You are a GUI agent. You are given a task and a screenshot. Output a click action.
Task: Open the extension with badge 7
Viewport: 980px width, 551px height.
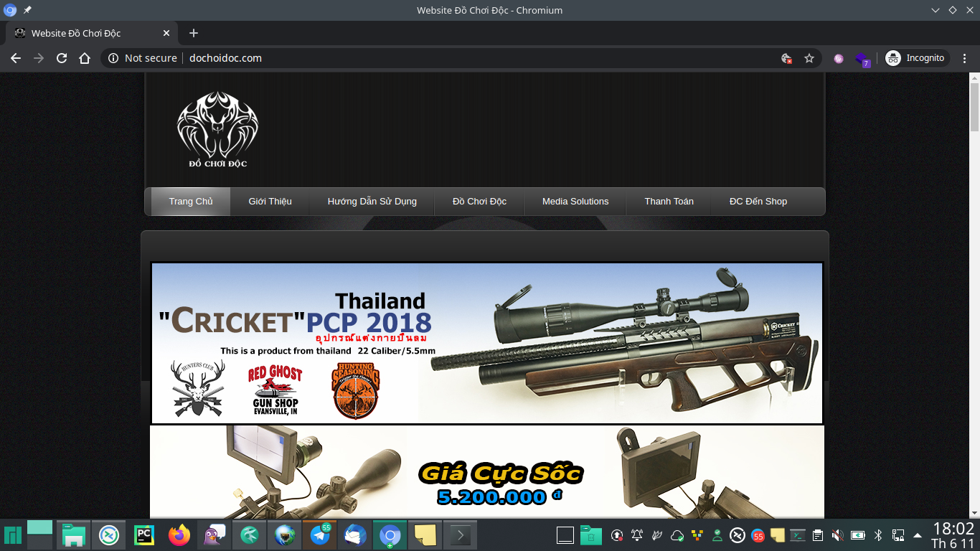862,59
